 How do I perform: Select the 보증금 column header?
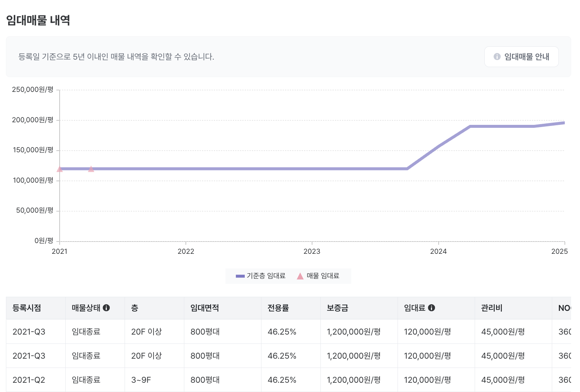[337, 308]
